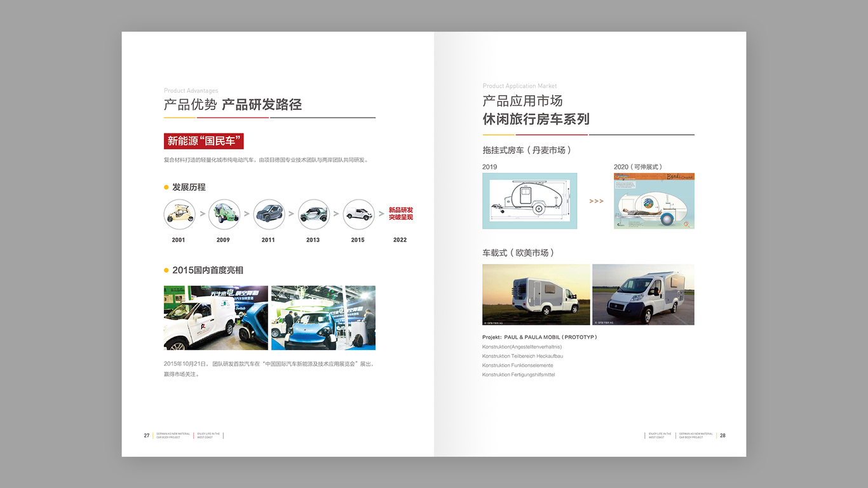Click the red 新品研发 突破呈现 text
The image size is (868, 488).
coord(401,213)
